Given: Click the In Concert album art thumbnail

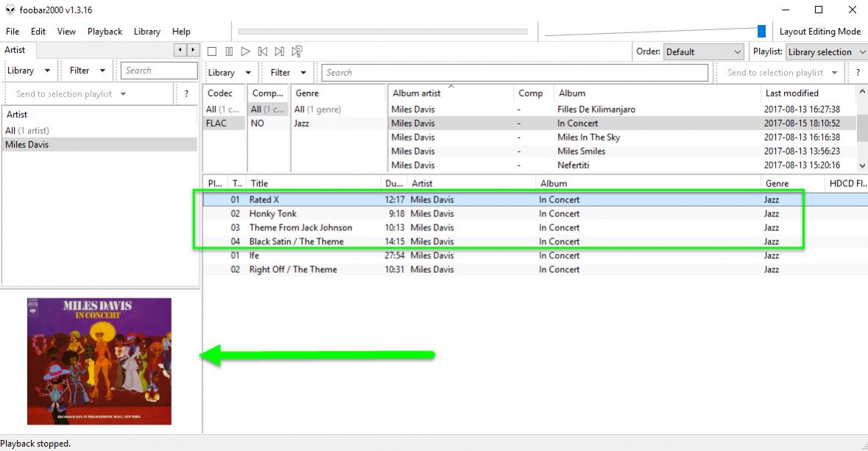Looking at the screenshot, I should coord(99,361).
